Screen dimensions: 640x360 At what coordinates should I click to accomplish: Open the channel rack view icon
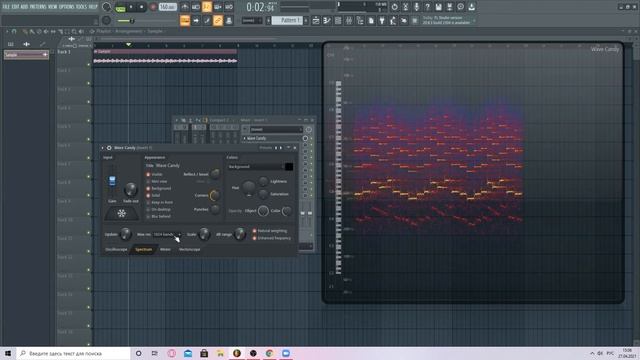[x=338, y=20]
